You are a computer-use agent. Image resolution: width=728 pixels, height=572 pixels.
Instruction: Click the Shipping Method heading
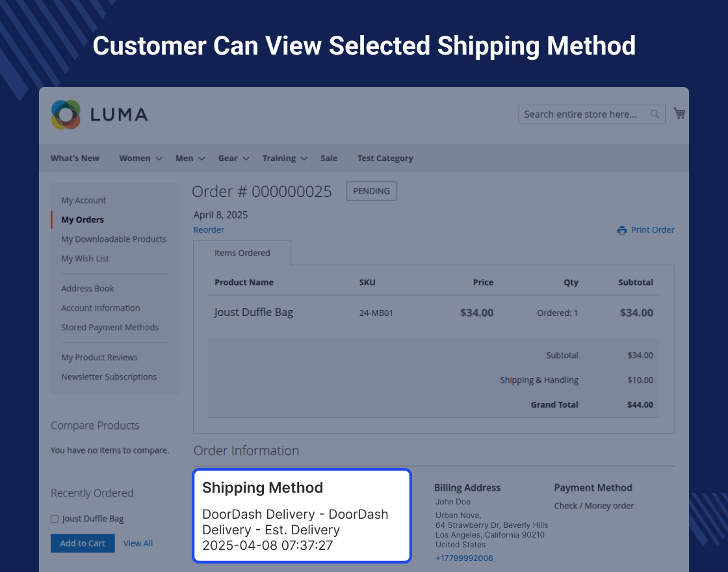263,487
